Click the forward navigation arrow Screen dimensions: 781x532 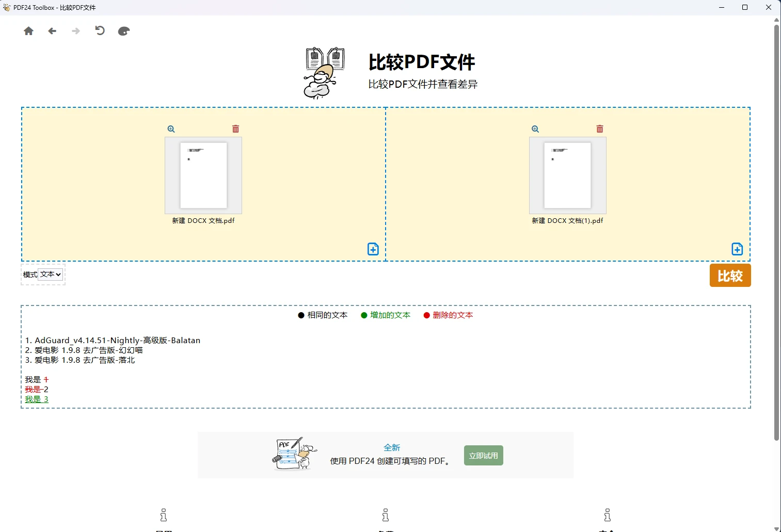(x=76, y=31)
